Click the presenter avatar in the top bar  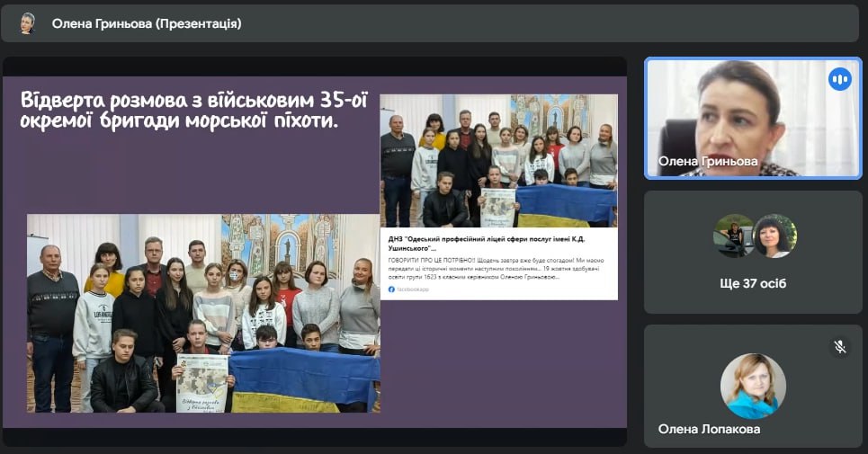27,23
